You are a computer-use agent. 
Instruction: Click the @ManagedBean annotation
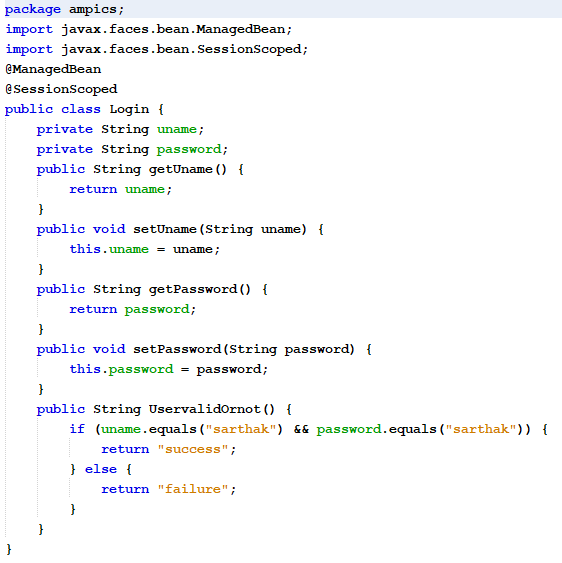[x=53, y=69]
